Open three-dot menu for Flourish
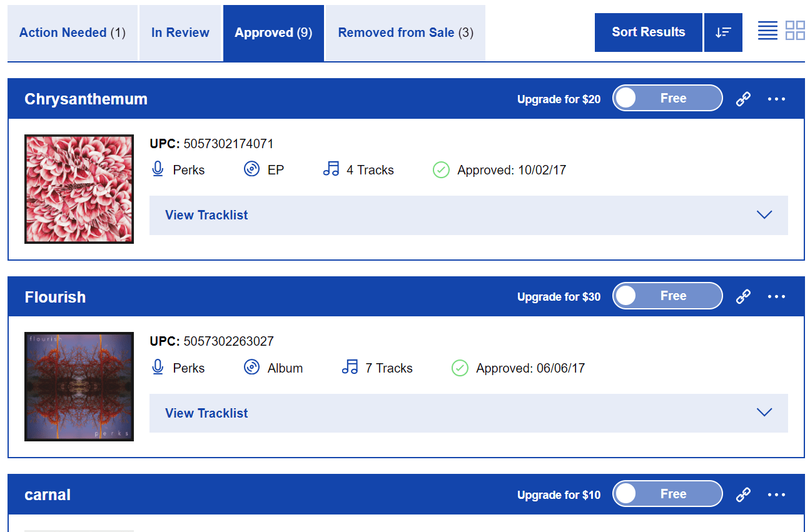The width and height of the screenshot is (810, 532). coord(776,297)
